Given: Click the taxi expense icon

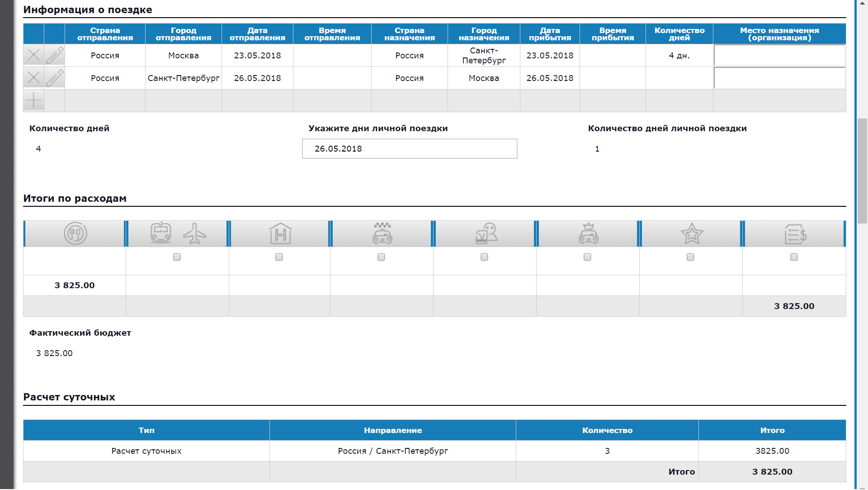Looking at the screenshot, I should [x=382, y=234].
